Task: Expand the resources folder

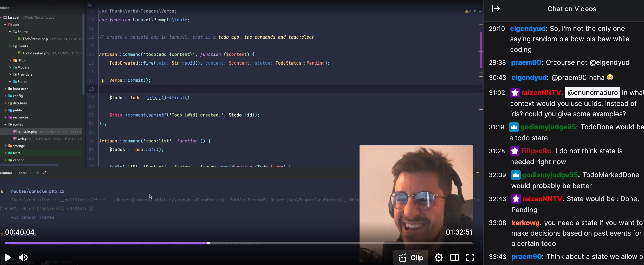Action: 5,117
